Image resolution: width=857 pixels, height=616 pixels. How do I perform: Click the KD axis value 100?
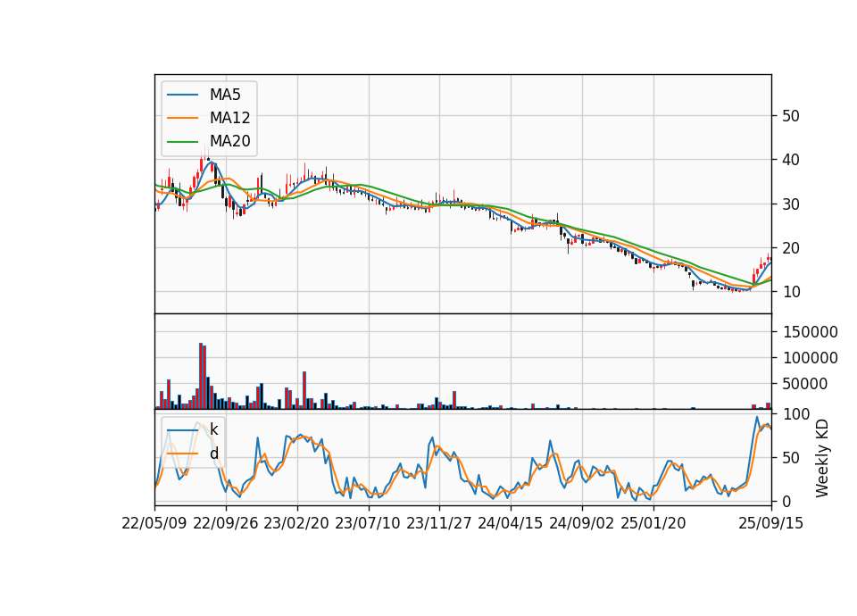(x=796, y=413)
